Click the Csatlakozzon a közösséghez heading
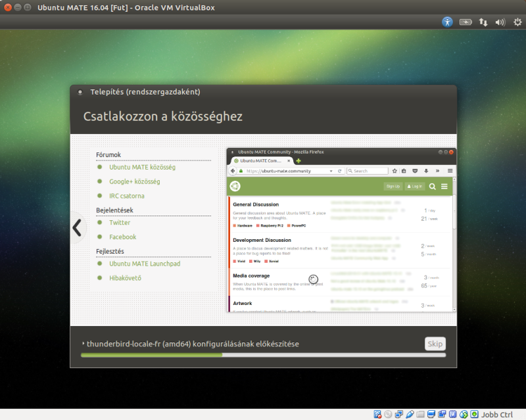The height and width of the screenshot is (420, 526). [x=162, y=116]
